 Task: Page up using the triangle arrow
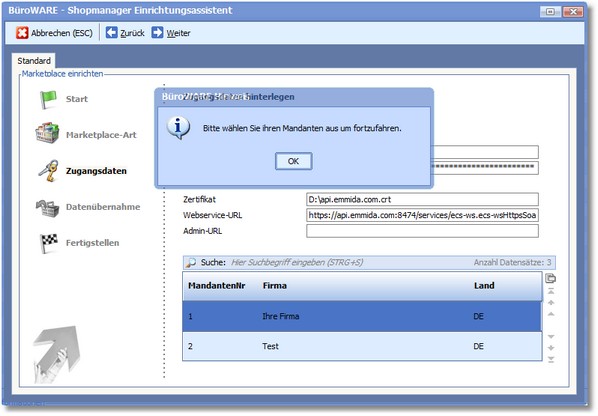[551, 314]
